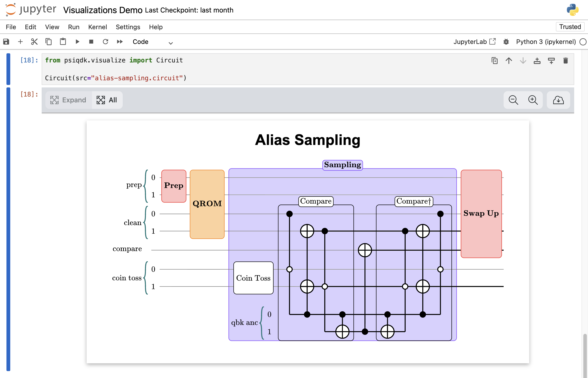Image resolution: width=588 pixels, height=378 pixels.
Task: Select the QROM gate block
Action: (x=207, y=204)
